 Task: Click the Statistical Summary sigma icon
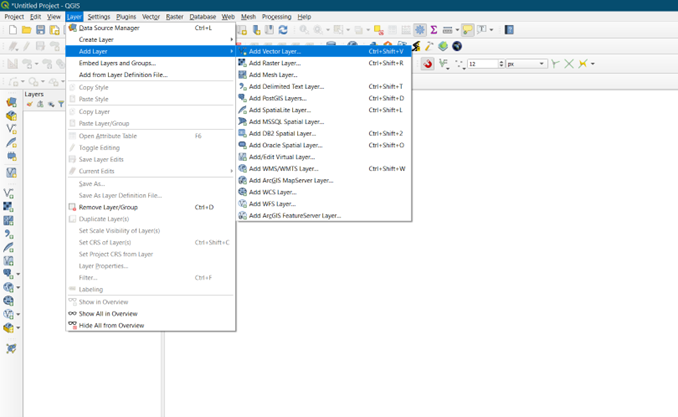433,29
